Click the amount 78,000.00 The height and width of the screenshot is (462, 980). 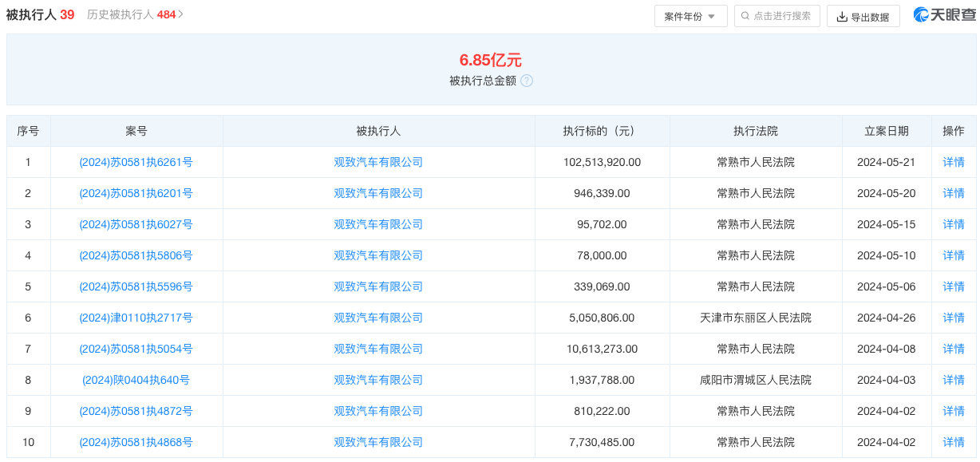click(602, 255)
